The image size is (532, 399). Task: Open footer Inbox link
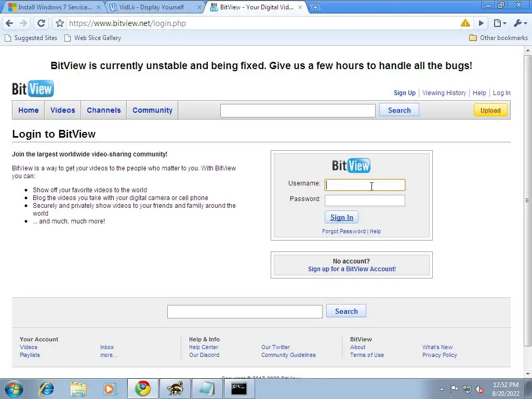(107, 347)
